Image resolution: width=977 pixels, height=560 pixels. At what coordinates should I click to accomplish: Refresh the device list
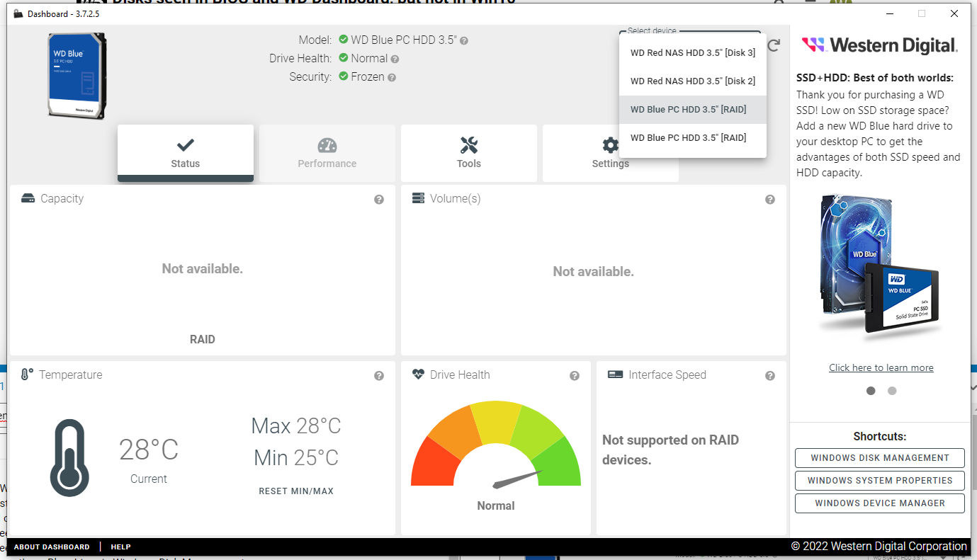point(774,45)
